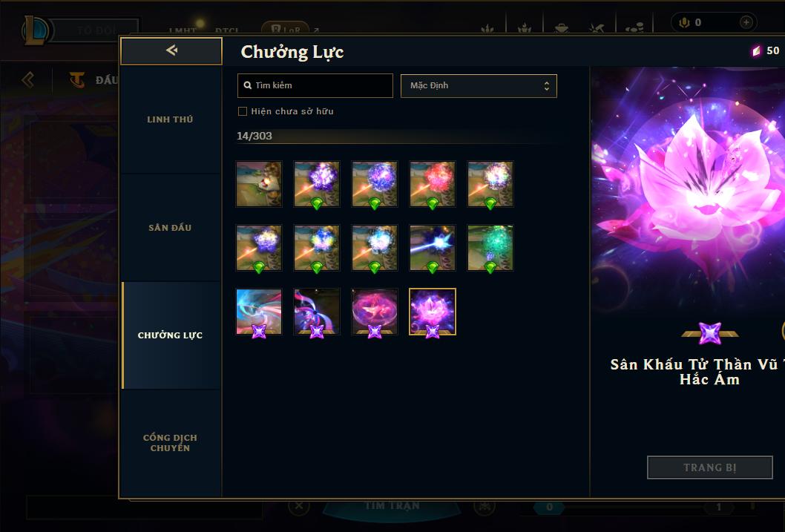The height and width of the screenshot is (532, 785).
Task: Click the Trang Bị equip button
Action: (x=709, y=467)
